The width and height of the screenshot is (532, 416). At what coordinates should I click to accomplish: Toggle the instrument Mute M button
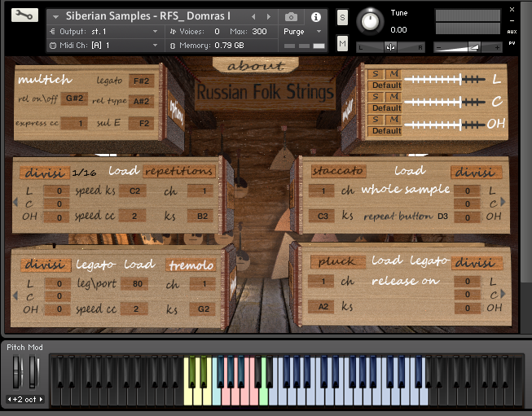[342, 43]
